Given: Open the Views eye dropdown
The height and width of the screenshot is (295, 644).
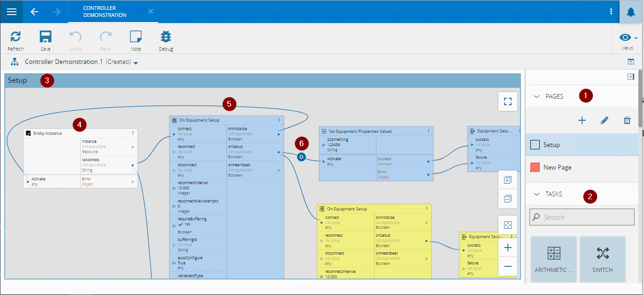Looking at the screenshot, I should tap(627, 38).
